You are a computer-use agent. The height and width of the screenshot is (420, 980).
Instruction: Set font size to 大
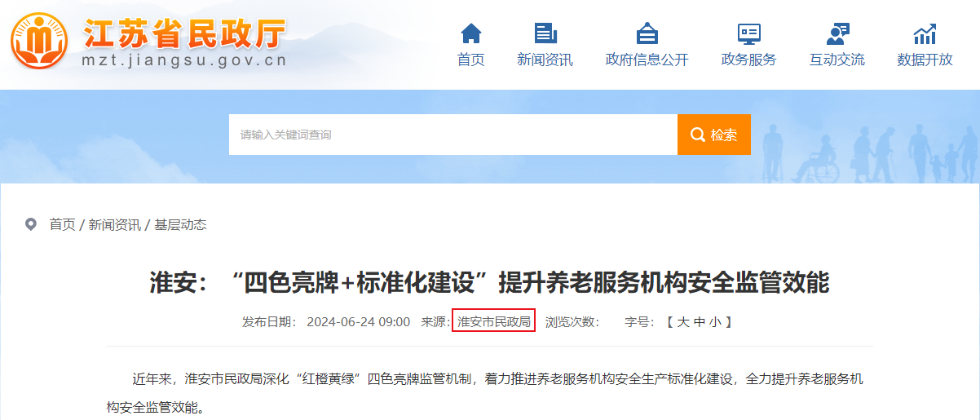tap(683, 322)
